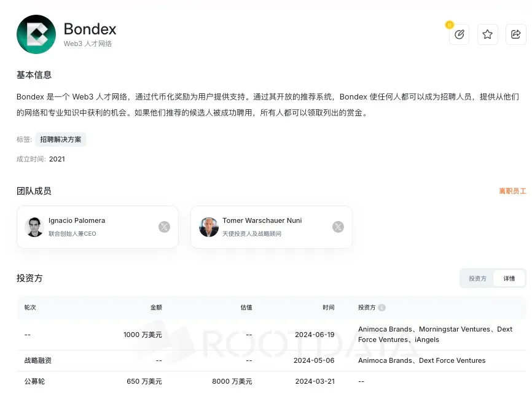
Task: Click the 估值 column header
Action: [x=246, y=308]
